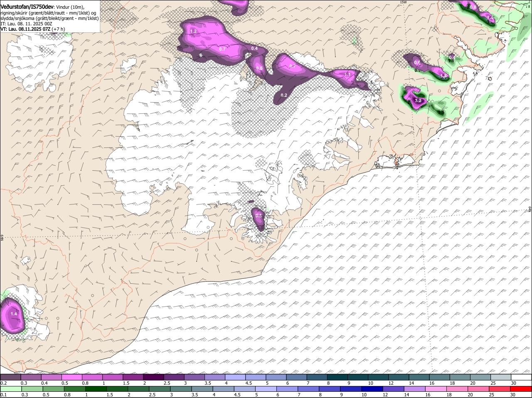Click lower legend swatch labeled 0.5
Screen dimensions: 532x398
(x=53, y=389)
